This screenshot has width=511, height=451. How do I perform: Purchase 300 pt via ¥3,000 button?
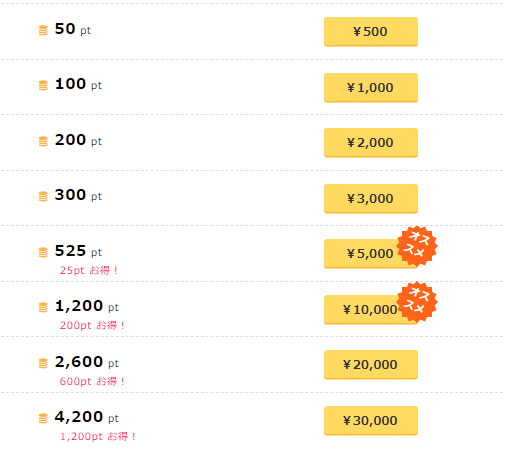pyautogui.click(x=371, y=199)
